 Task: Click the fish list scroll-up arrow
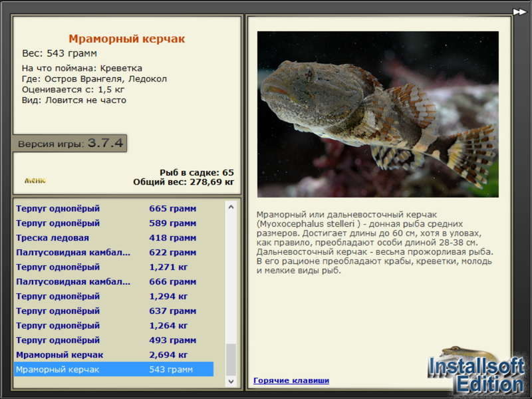point(231,207)
